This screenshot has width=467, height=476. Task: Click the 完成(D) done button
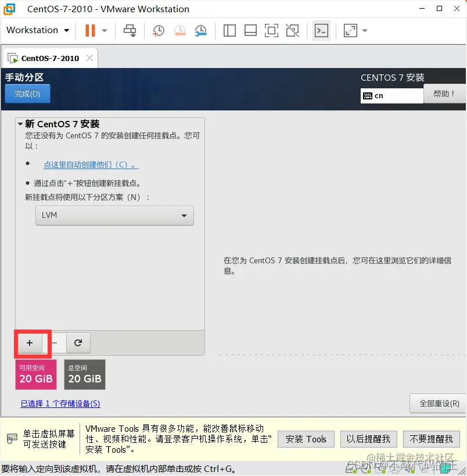(27, 94)
